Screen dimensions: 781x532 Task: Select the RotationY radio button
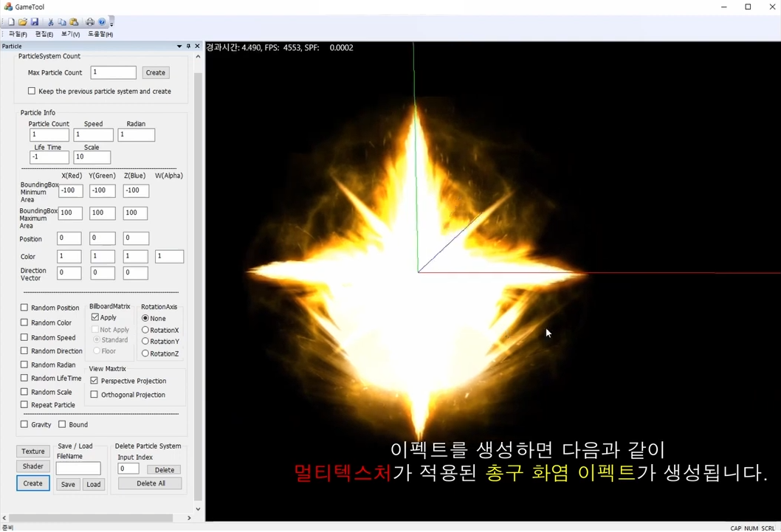tap(146, 341)
